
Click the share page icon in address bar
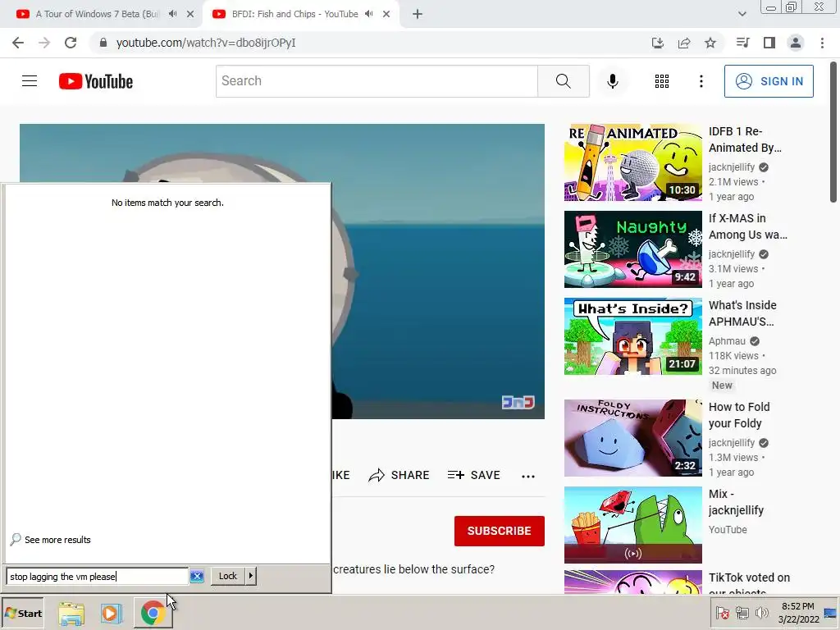684,43
